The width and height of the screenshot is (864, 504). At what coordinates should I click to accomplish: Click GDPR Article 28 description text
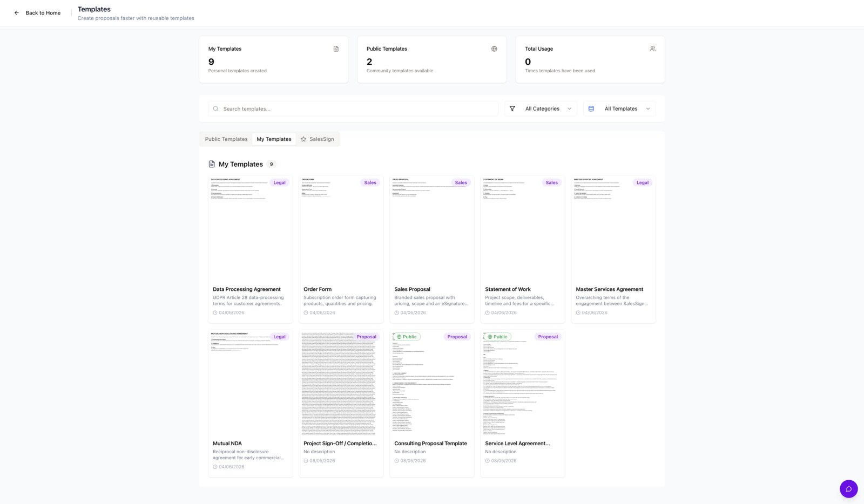(x=248, y=301)
